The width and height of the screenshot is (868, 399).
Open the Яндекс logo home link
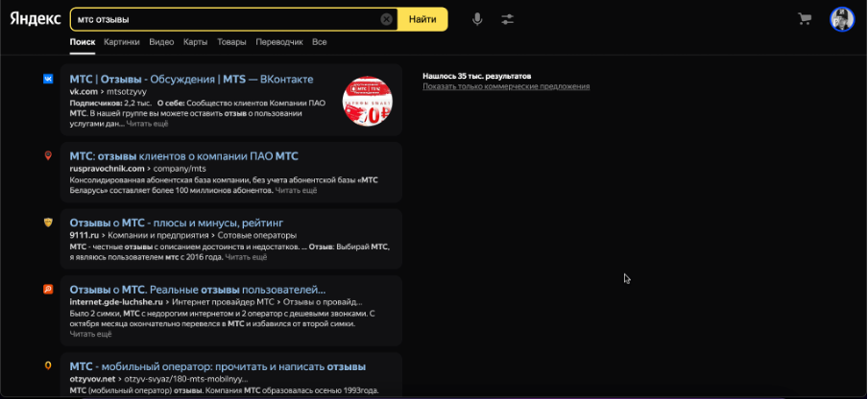click(36, 19)
